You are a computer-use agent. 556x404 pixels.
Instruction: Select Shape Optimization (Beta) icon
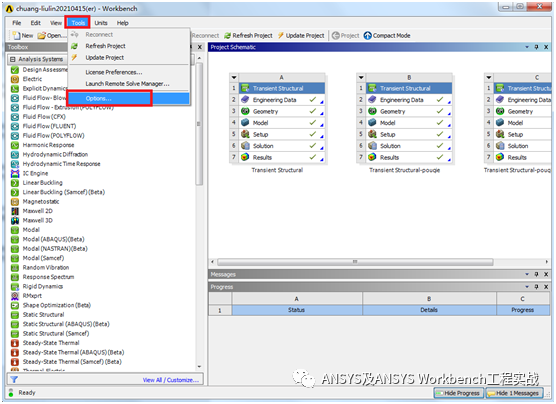(x=15, y=305)
